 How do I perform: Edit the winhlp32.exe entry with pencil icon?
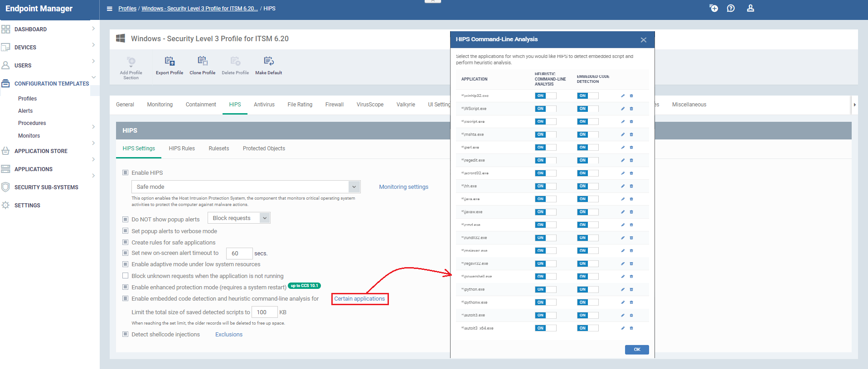click(x=623, y=96)
